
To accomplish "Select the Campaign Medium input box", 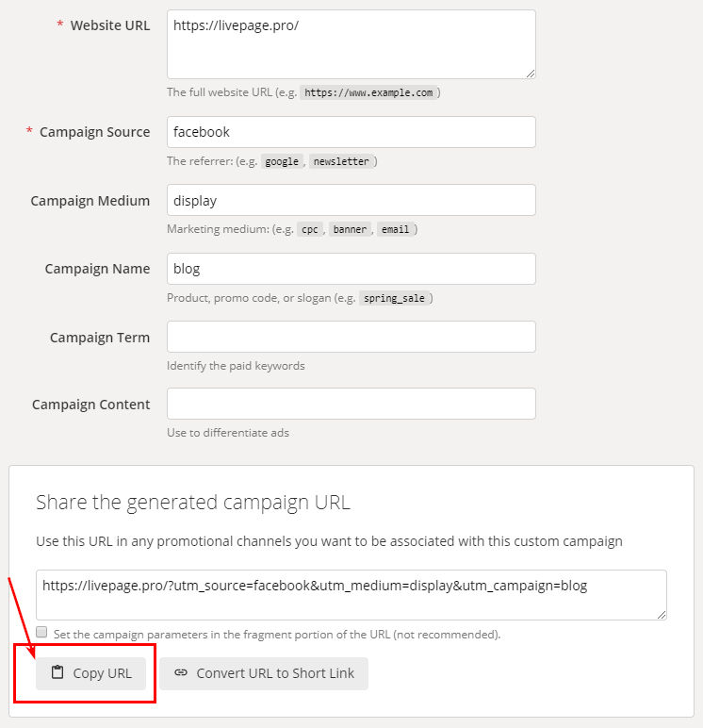I will (x=351, y=200).
